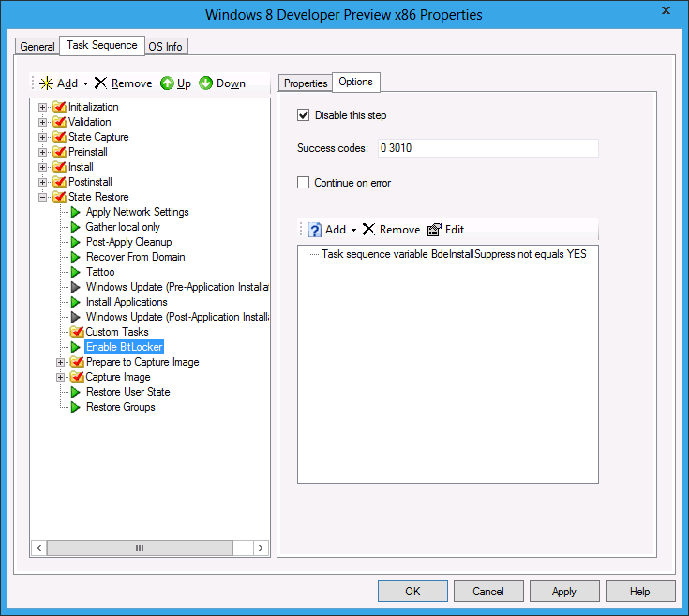Screen dimensions: 689x616
Task: Click the green Down arrow icon
Action: pos(205,83)
